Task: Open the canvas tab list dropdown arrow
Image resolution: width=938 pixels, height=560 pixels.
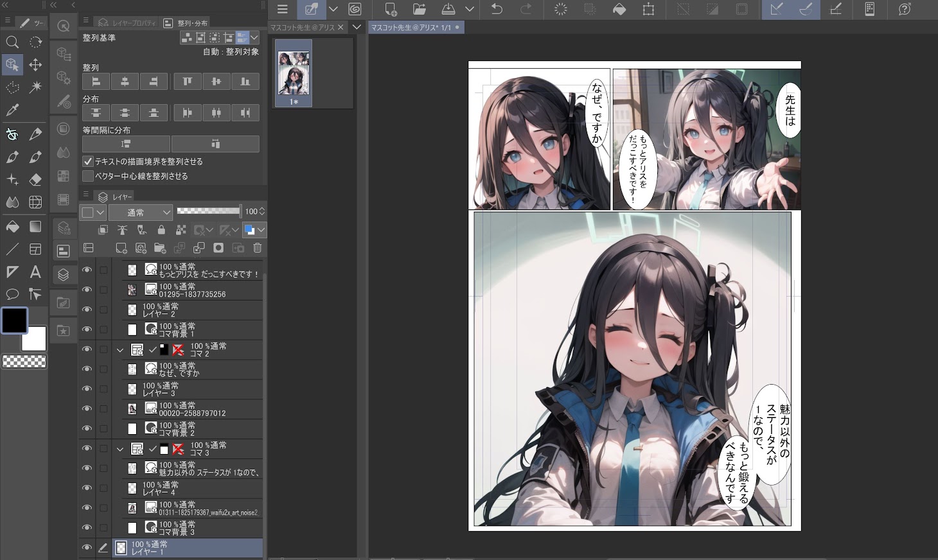Action: [x=357, y=27]
